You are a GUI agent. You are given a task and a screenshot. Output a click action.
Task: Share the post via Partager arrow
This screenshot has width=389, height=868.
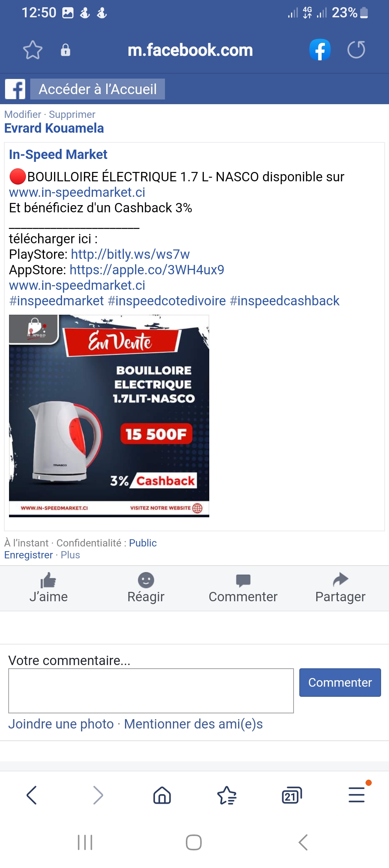pyautogui.click(x=340, y=588)
